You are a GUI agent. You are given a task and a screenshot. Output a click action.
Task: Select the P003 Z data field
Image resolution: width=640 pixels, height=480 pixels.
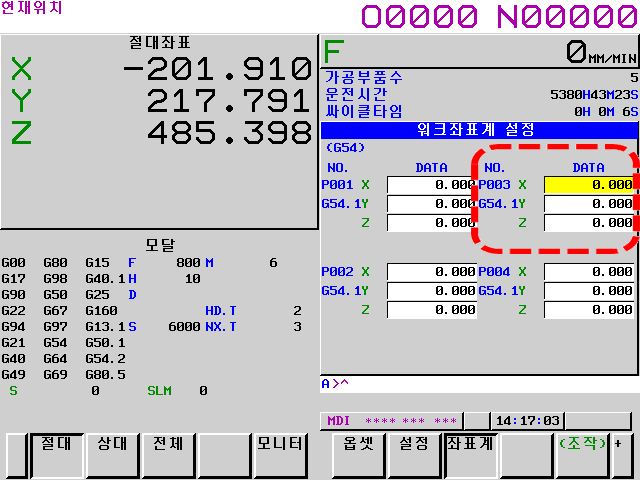click(x=589, y=223)
